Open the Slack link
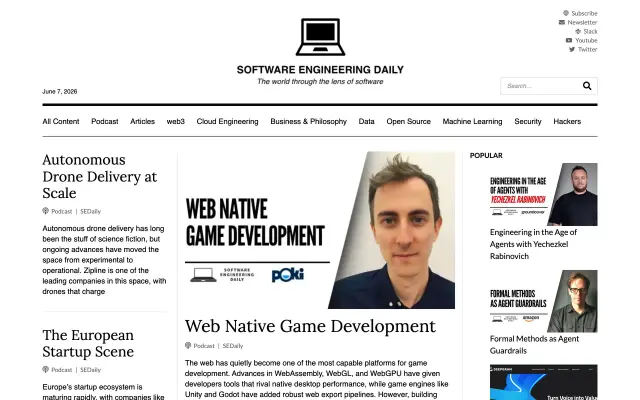640x400 pixels. pos(590,31)
